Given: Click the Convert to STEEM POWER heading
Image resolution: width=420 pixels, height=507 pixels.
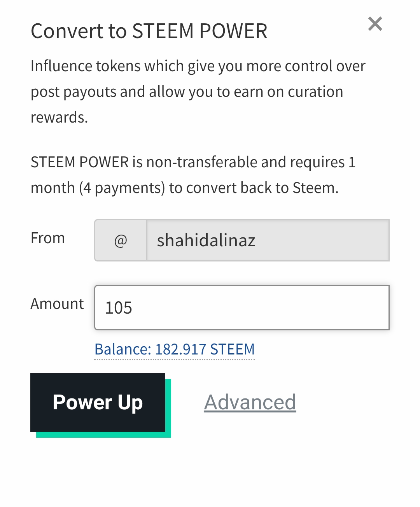Looking at the screenshot, I should 149,31.
